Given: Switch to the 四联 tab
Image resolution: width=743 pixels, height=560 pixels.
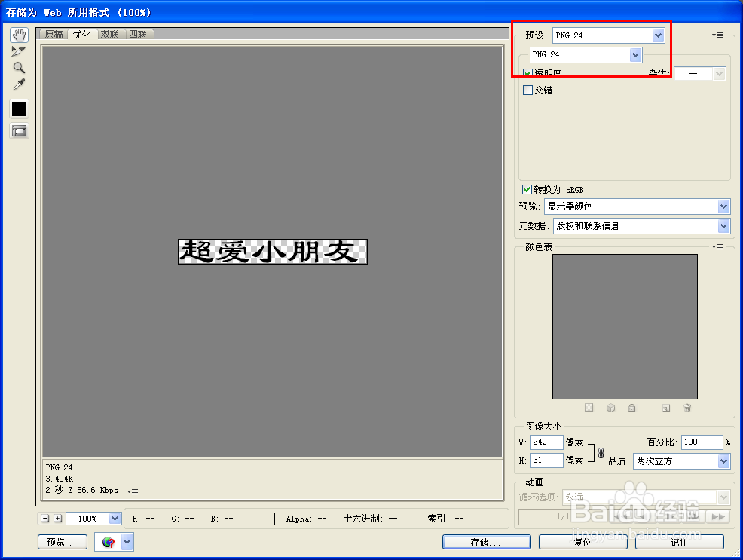Looking at the screenshot, I should click(138, 34).
